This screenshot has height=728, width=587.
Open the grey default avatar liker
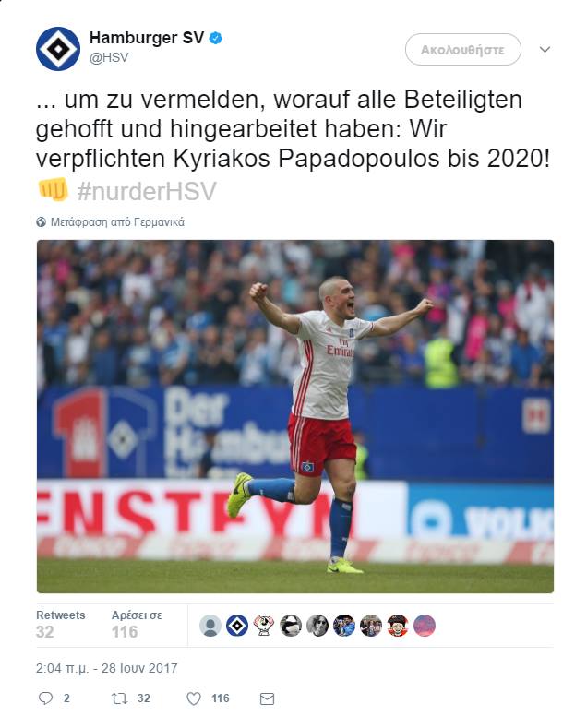[x=210, y=626]
